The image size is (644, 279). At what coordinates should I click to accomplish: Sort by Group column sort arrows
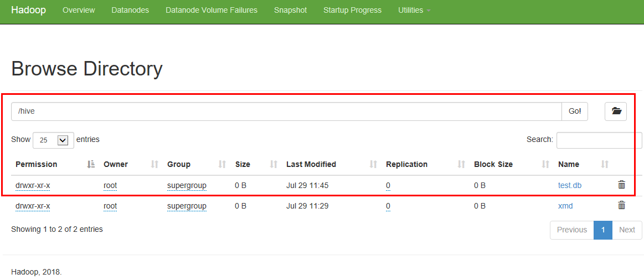pos(222,164)
